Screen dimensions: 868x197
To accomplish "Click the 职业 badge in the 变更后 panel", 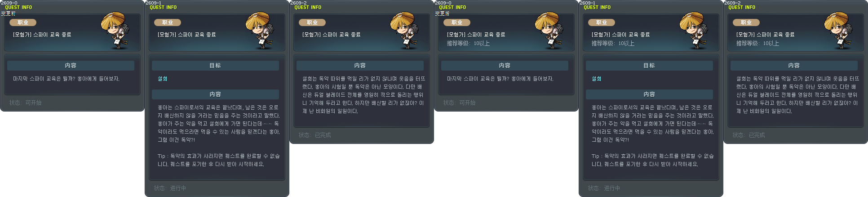I will (457, 22).
